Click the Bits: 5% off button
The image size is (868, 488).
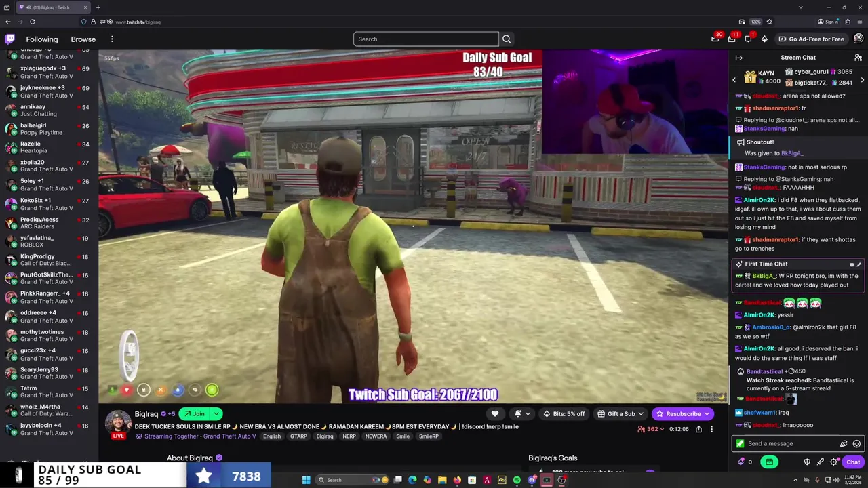tap(564, 414)
